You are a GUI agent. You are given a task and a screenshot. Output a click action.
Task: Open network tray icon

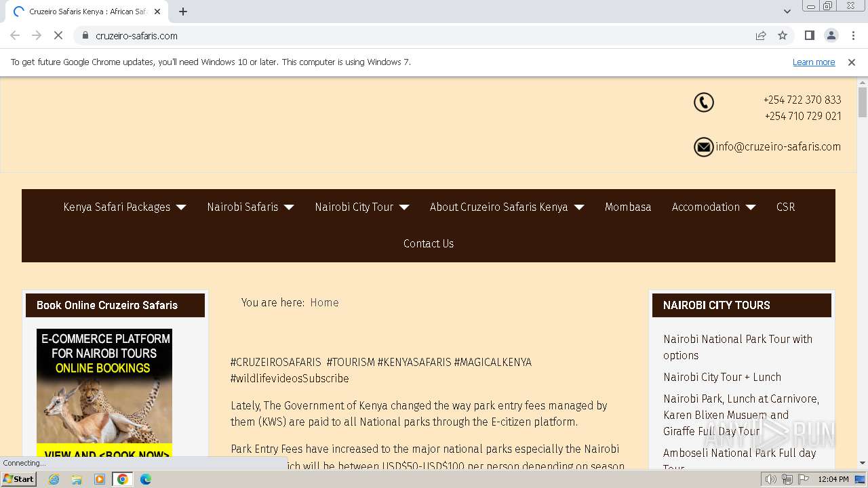coord(787,479)
